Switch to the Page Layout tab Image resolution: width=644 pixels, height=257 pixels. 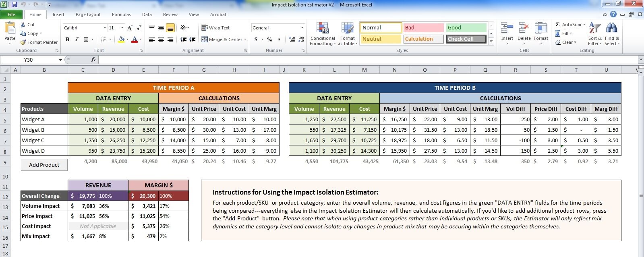coord(88,15)
